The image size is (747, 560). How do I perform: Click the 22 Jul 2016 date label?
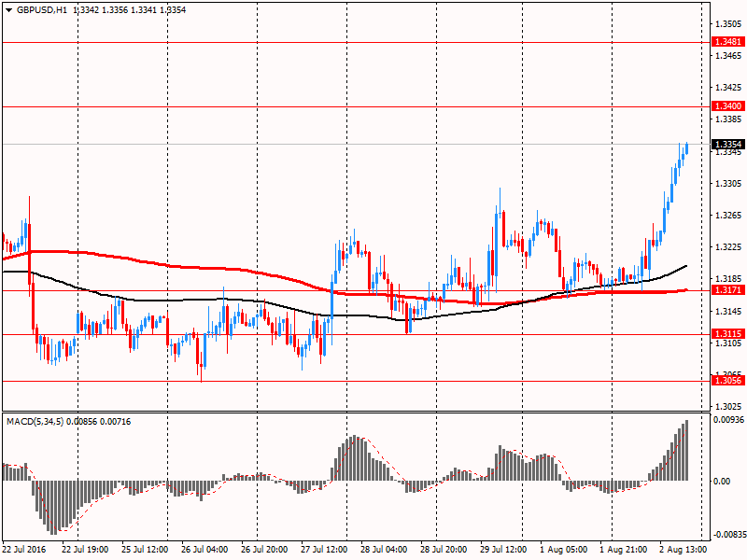tap(25, 551)
